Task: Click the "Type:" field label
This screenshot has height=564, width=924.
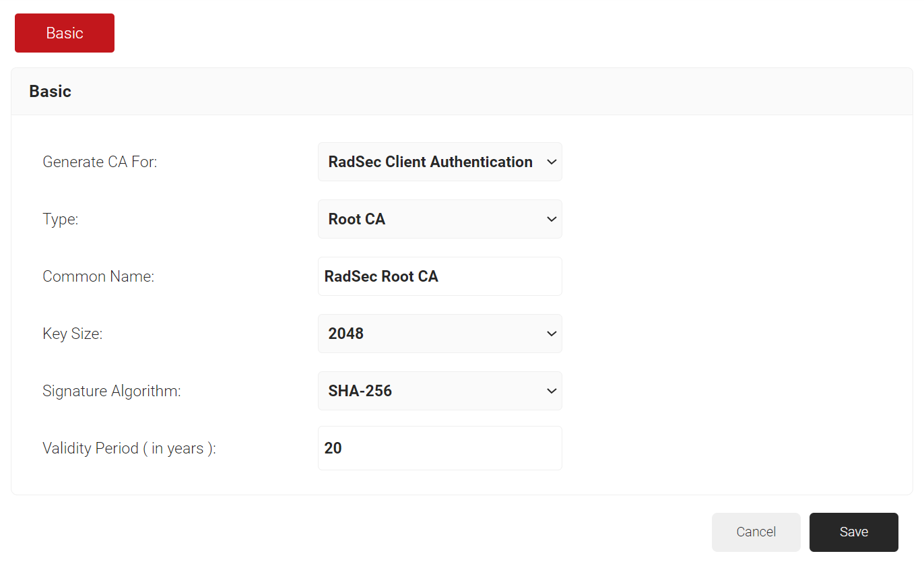Action: [x=61, y=219]
